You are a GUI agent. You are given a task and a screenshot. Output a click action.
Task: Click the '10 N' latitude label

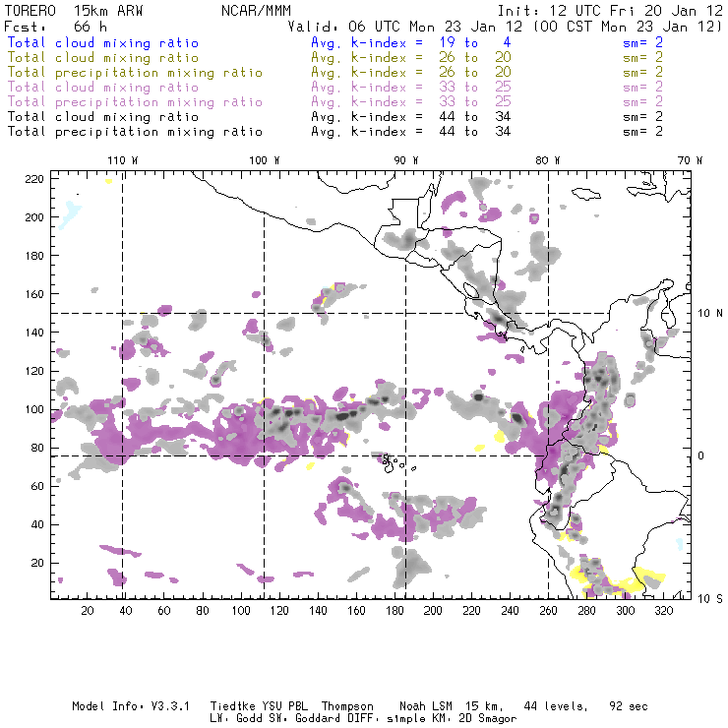tap(710, 314)
